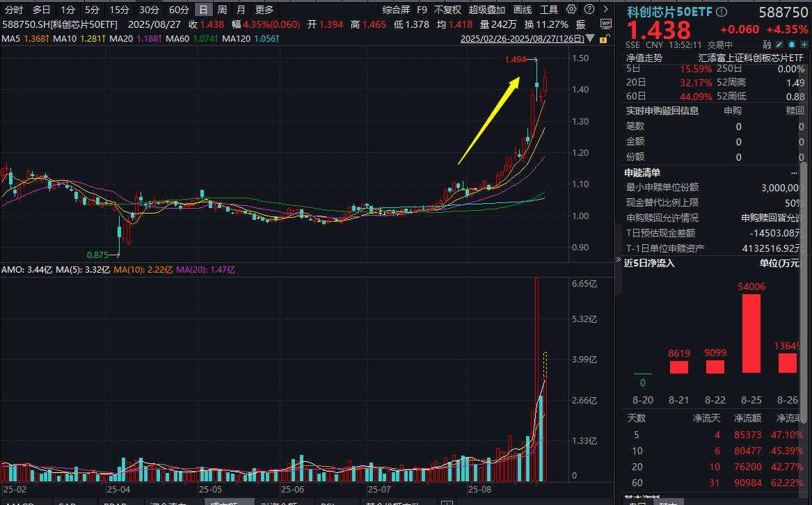Toggle 不复权 price adjustment mode

pyautogui.click(x=447, y=9)
